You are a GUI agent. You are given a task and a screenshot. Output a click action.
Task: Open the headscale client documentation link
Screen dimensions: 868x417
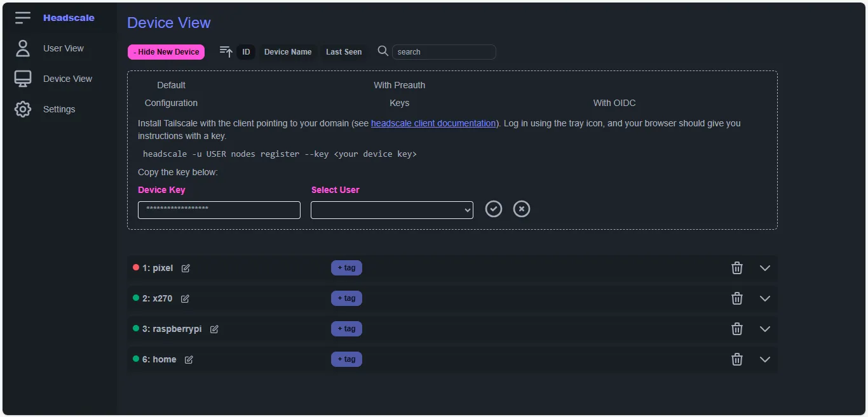point(433,123)
